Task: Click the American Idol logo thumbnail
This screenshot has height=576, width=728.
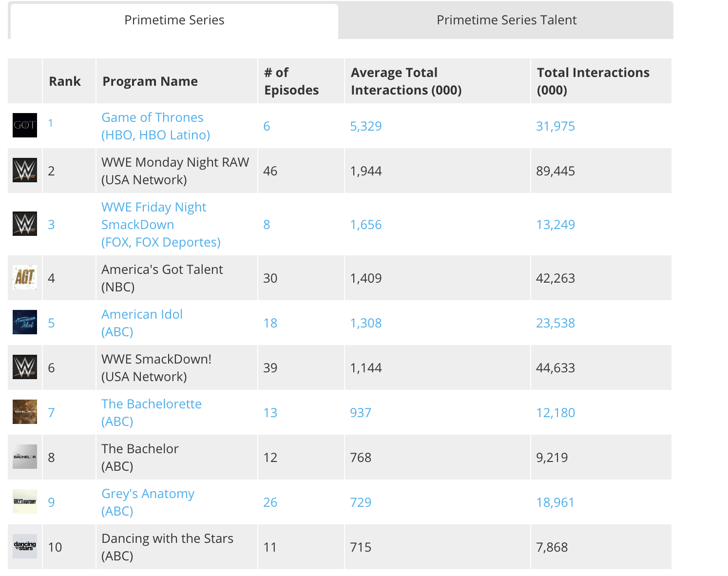Action: coord(25,322)
